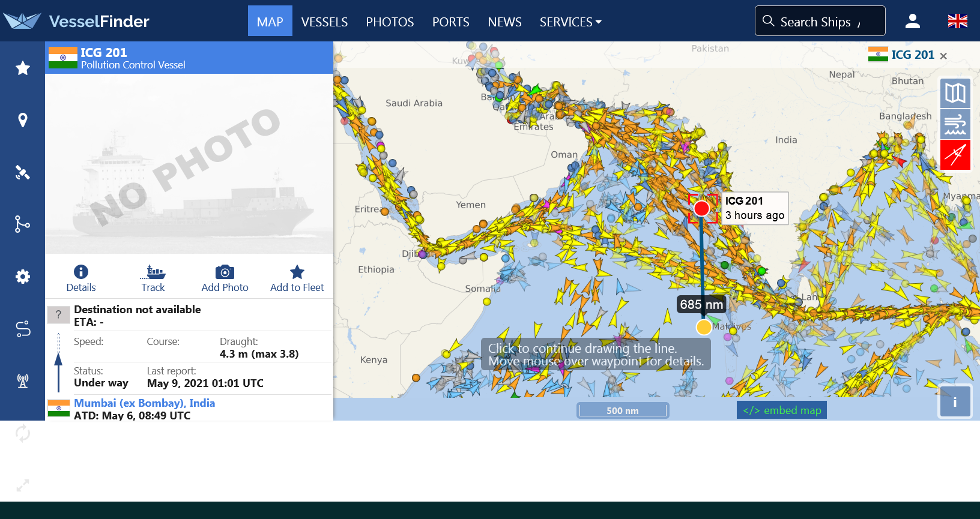Click Add Photo camera icon
This screenshot has height=519, width=980.
click(x=225, y=278)
